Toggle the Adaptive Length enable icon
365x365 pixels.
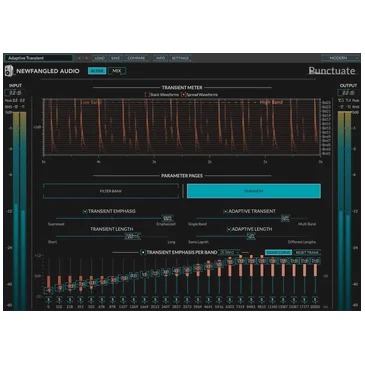coord(229,229)
